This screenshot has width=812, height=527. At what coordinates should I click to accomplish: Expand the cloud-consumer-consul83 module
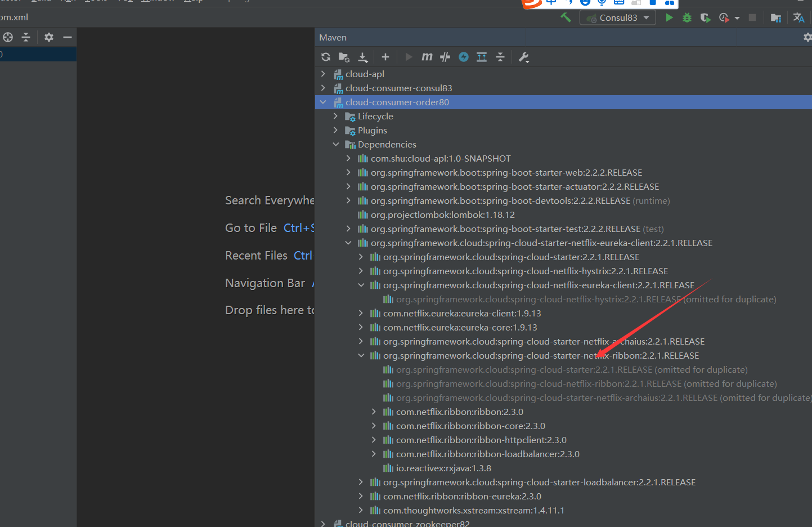[323, 88]
